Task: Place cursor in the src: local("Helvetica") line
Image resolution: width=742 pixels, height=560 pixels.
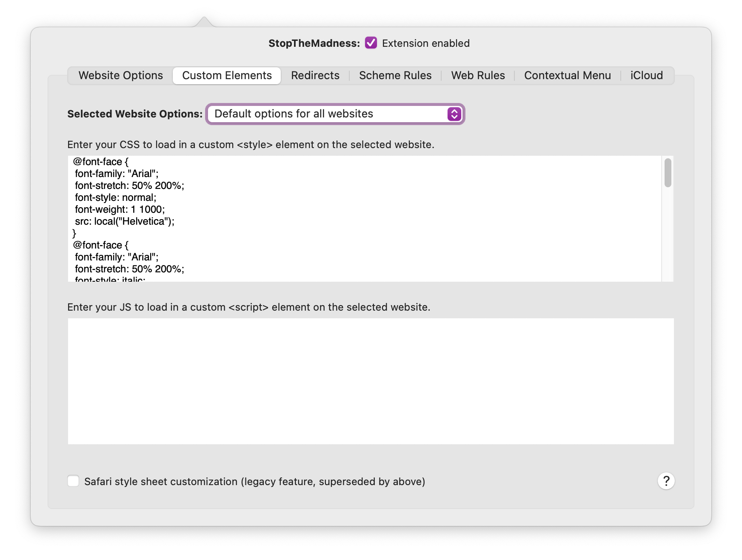Action: [x=125, y=221]
